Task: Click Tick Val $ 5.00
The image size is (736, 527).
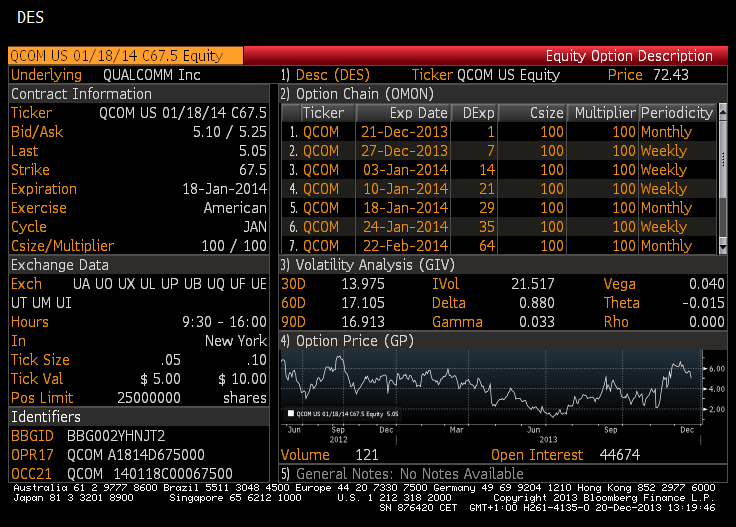Action: pos(160,379)
